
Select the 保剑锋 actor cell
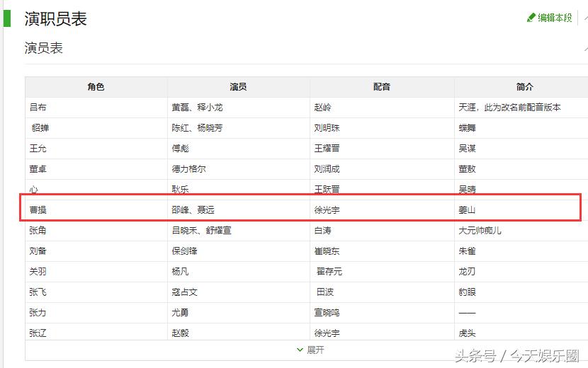pyautogui.click(x=239, y=251)
